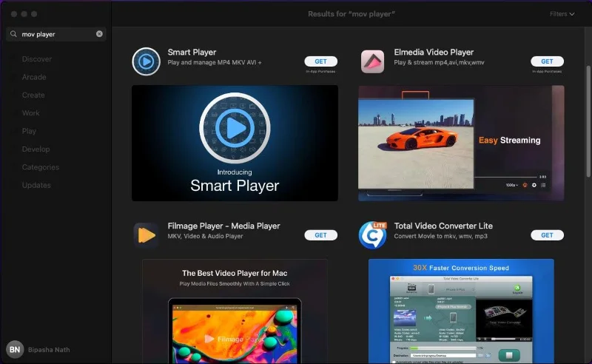Screen dimensions: 592x364
Task: Click the window's red close button
Action: pyautogui.click(x=14, y=14)
